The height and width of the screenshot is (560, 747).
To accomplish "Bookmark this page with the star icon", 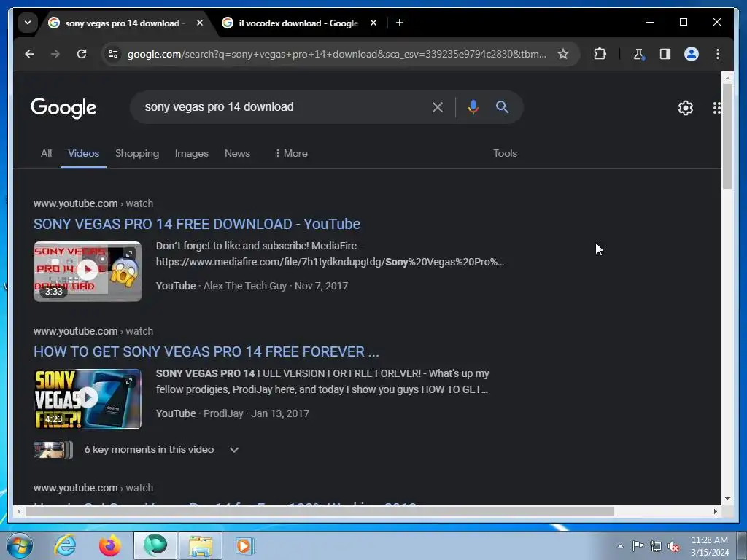I will point(563,54).
